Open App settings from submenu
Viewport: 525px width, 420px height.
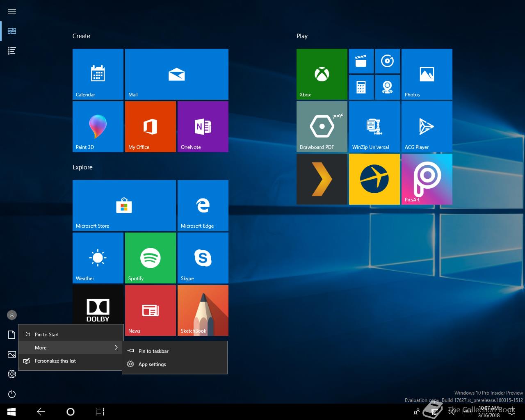[x=175, y=364]
